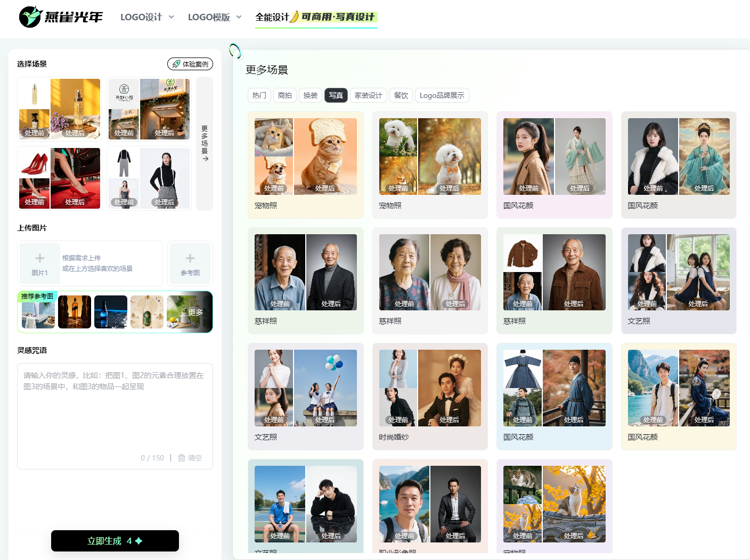Choose the red high heels scene thumbnail
This screenshot has height=560, width=750.
click(60, 178)
